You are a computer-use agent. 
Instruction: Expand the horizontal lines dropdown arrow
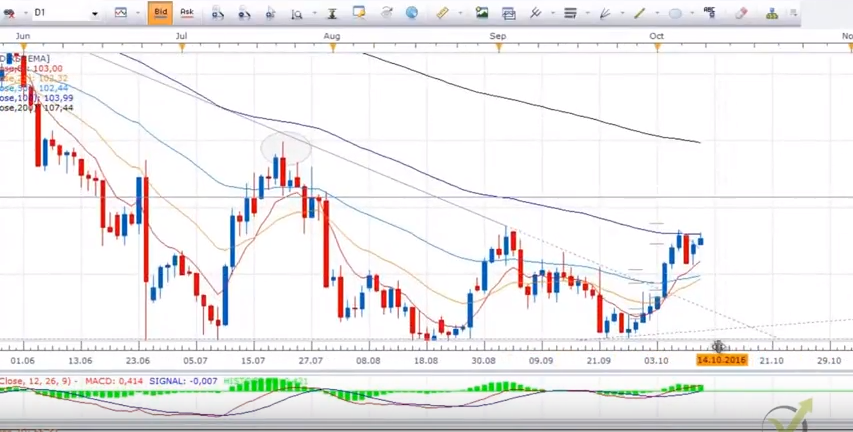coord(587,13)
